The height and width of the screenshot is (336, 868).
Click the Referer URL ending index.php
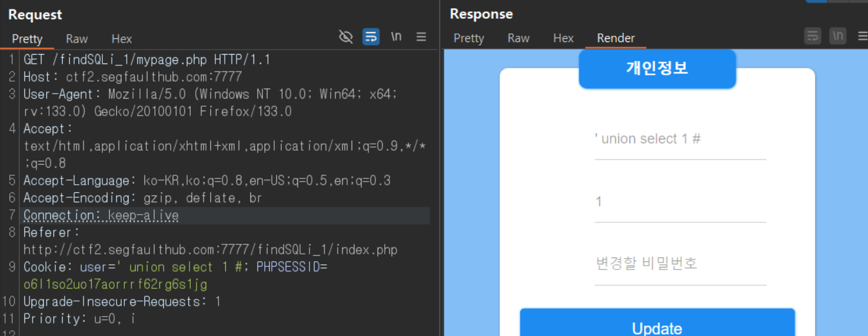coord(210,250)
